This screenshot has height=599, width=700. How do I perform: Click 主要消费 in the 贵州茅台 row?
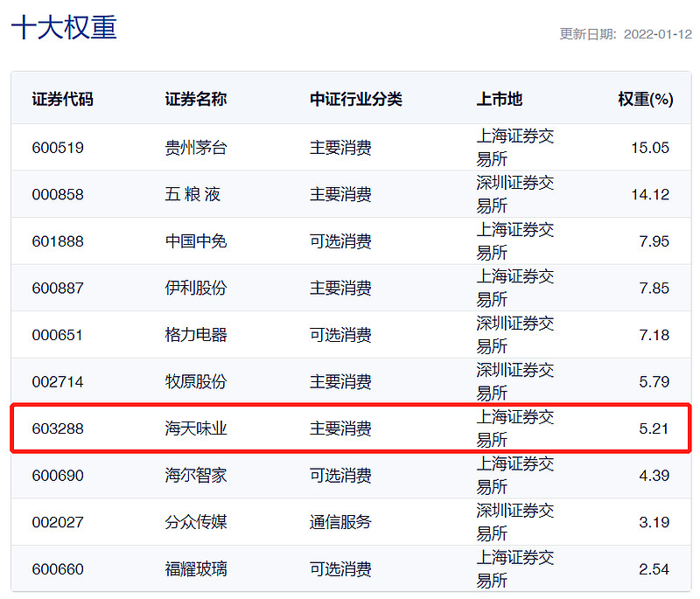coord(340,148)
